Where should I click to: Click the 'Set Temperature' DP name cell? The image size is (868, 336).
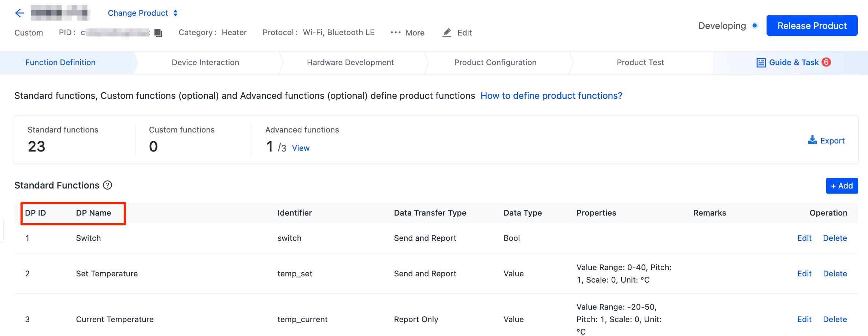point(107,273)
